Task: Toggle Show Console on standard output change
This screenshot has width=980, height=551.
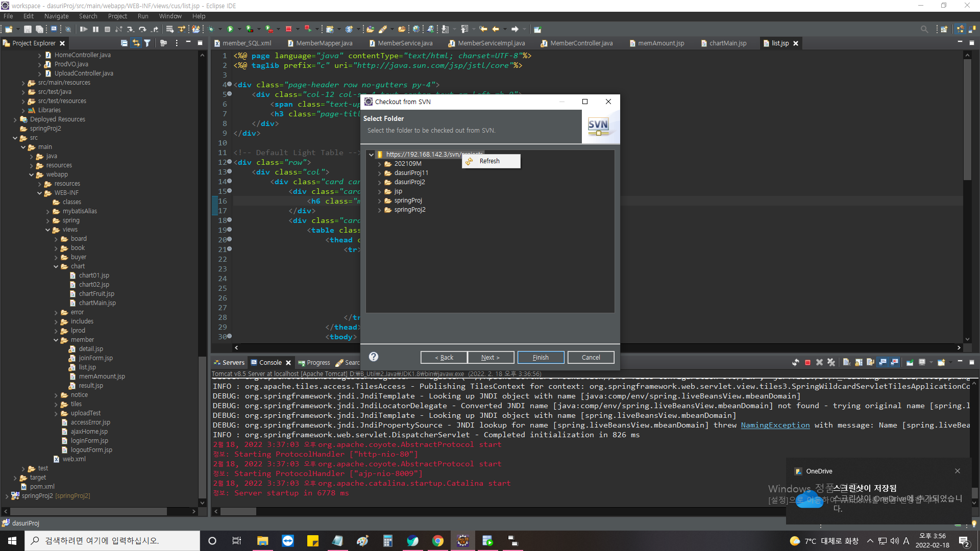Action: [x=883, y=362]
